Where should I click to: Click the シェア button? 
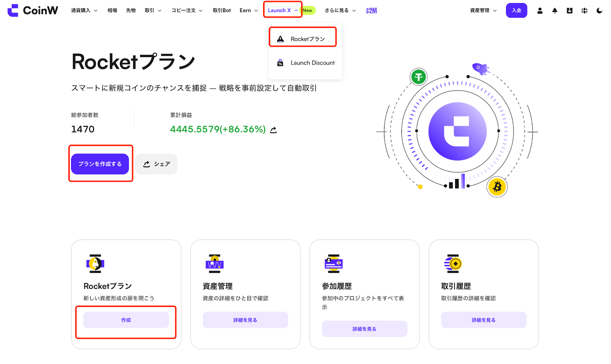coord(156,164)
